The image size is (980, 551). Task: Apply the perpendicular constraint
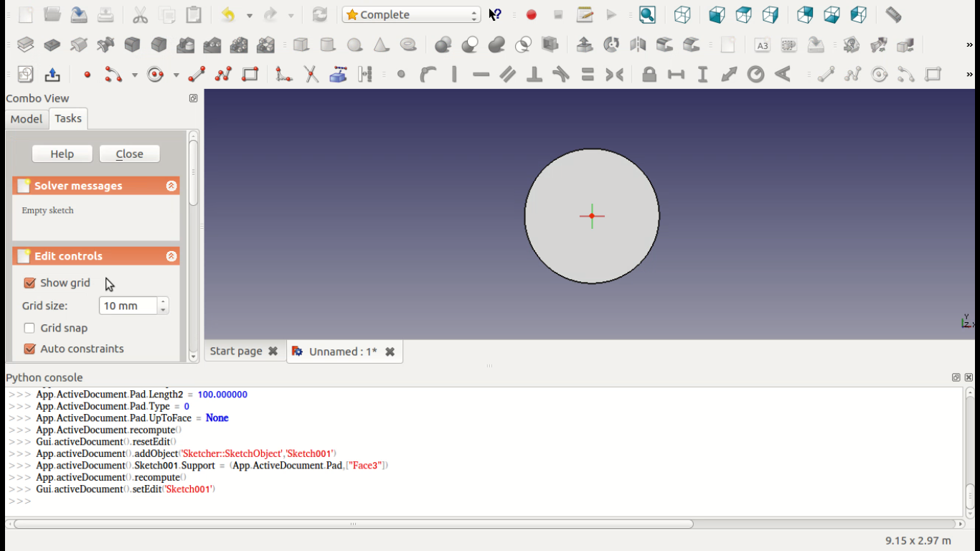534,75
